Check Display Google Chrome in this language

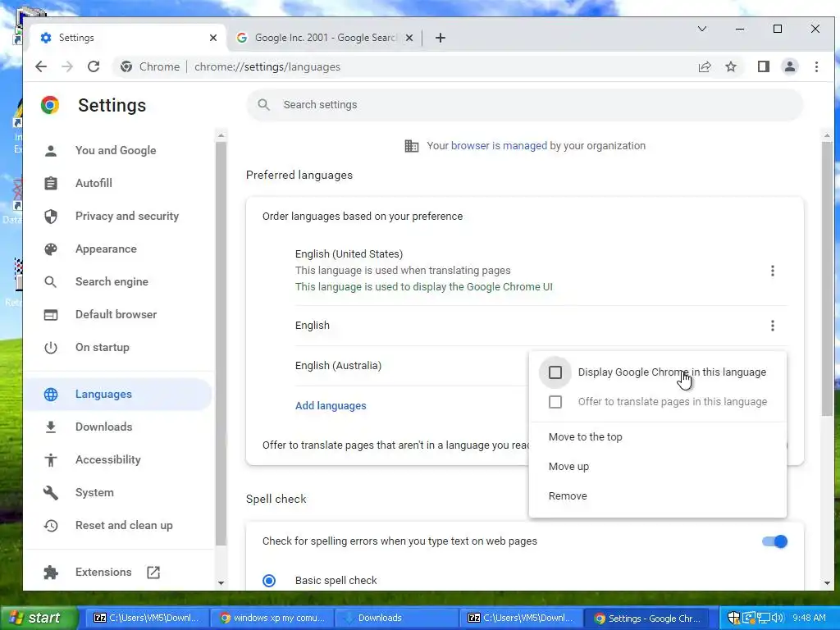point(555,372)
